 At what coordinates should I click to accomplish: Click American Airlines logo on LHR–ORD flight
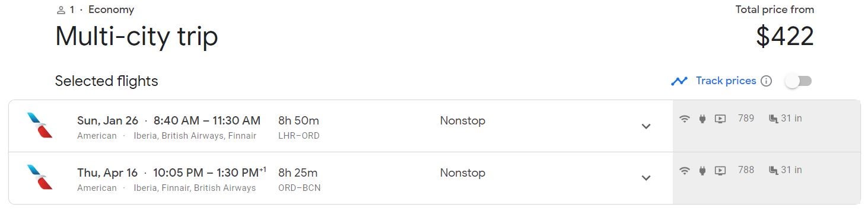pyautogui.click(x=40, y=126)
